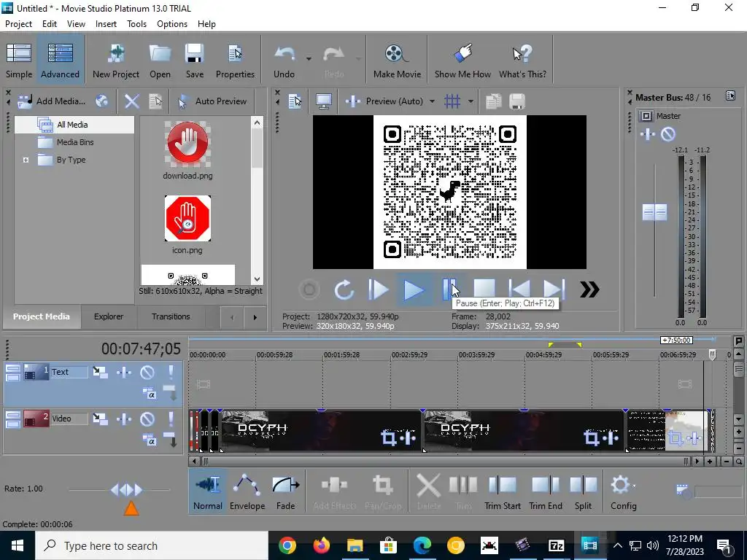
Task: Adjust the Master volume fader
Action: click(x=654, y=212)
